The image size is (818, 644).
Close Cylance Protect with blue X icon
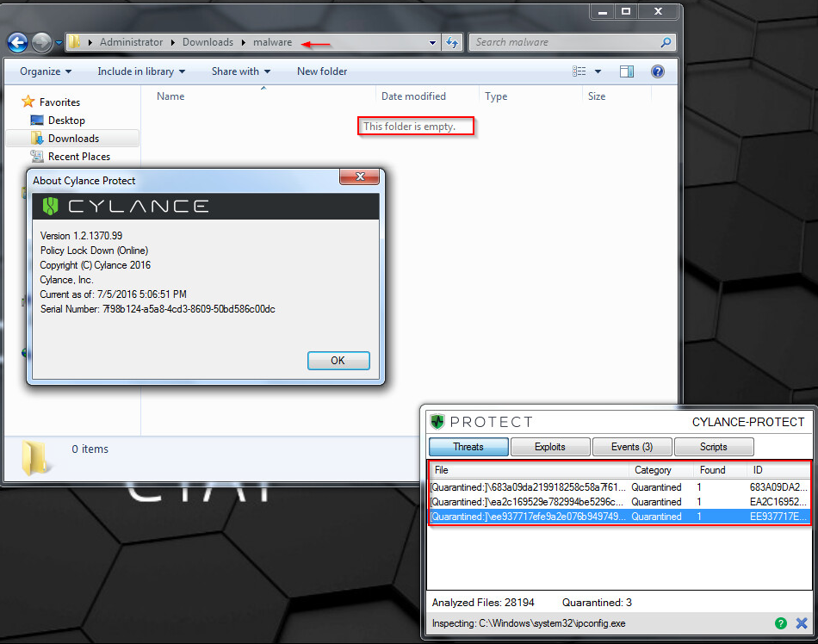click(802, 623)
